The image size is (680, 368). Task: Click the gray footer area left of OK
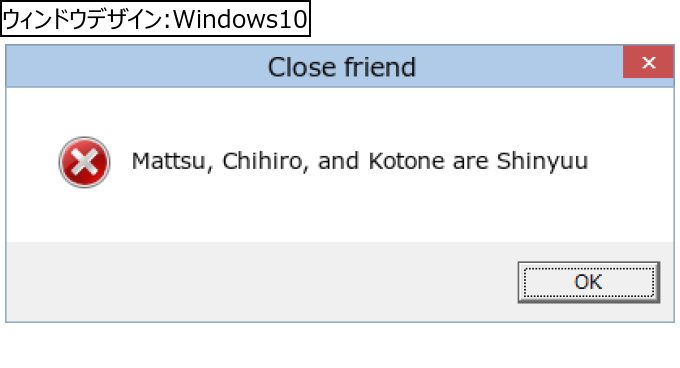(262, 282)
